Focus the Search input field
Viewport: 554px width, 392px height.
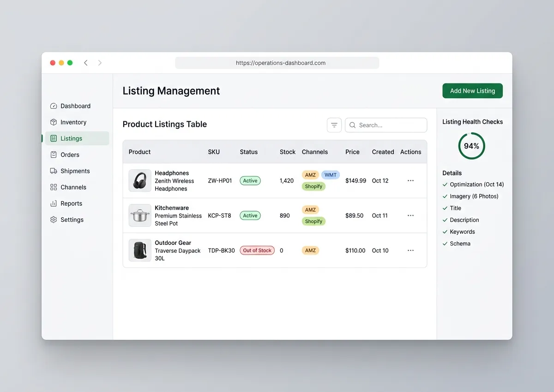[386, 125]
